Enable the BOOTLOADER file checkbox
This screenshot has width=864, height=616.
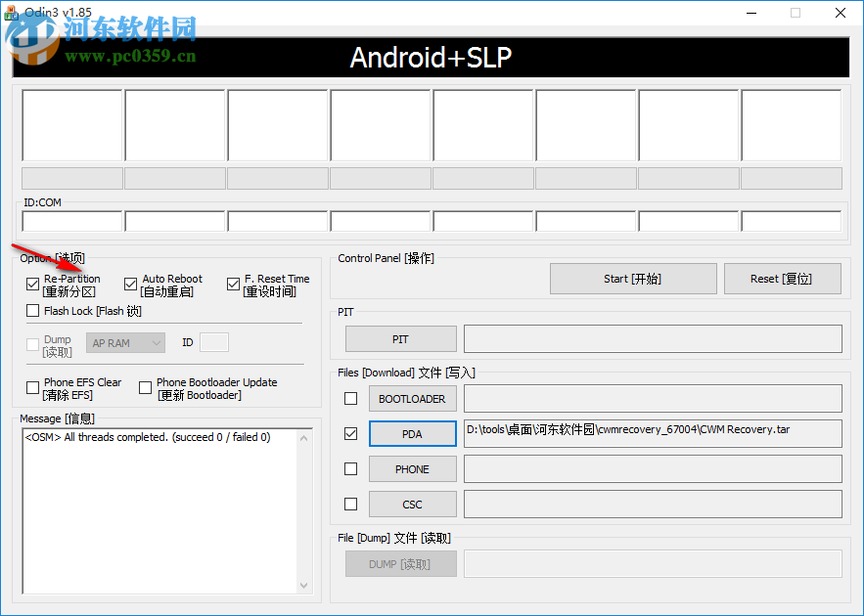350,398
